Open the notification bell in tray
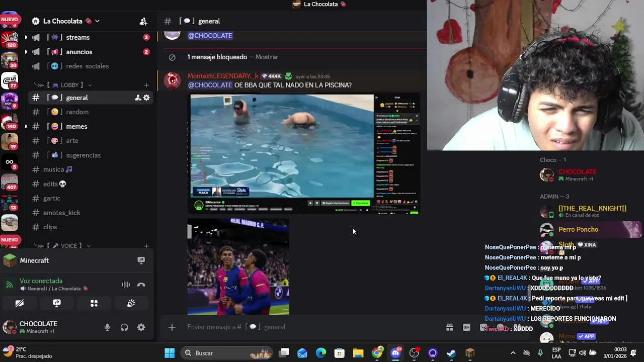The image size is (644, 362). point(633,353)
